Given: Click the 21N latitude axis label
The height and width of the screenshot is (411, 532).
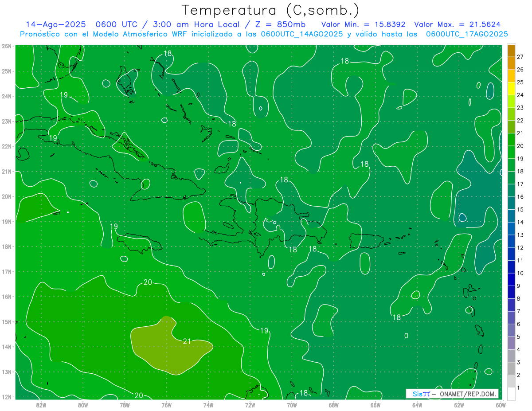Looking at the screenshot, I should (7, 171).
